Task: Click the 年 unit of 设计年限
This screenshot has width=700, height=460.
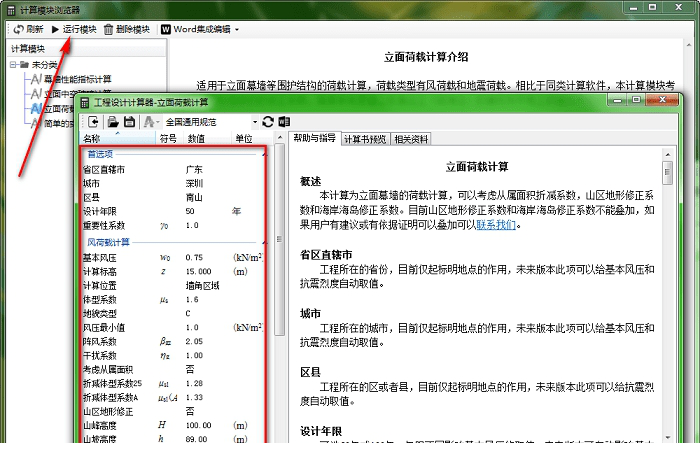Action: [x=236, y=211]
